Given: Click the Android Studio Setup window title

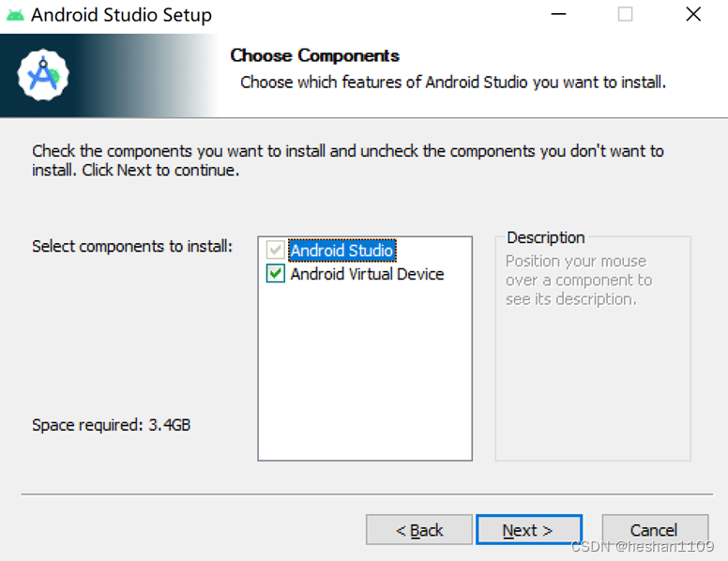Looking at the screenshot, I should point(121,15).
